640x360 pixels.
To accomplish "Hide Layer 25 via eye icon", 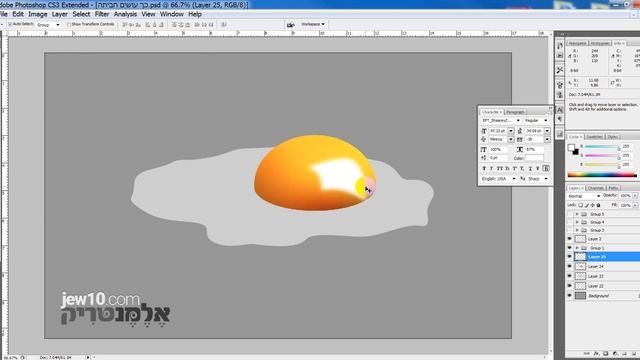I will pos(570,256).
